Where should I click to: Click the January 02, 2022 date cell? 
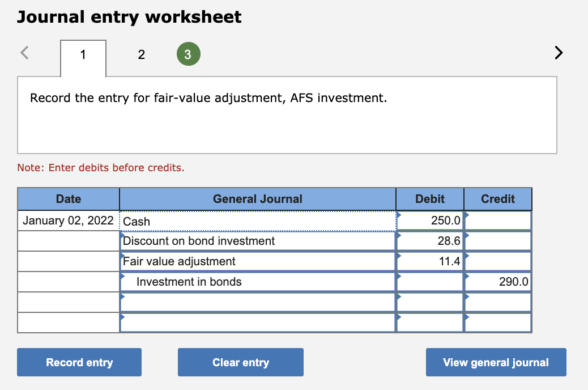68,221
